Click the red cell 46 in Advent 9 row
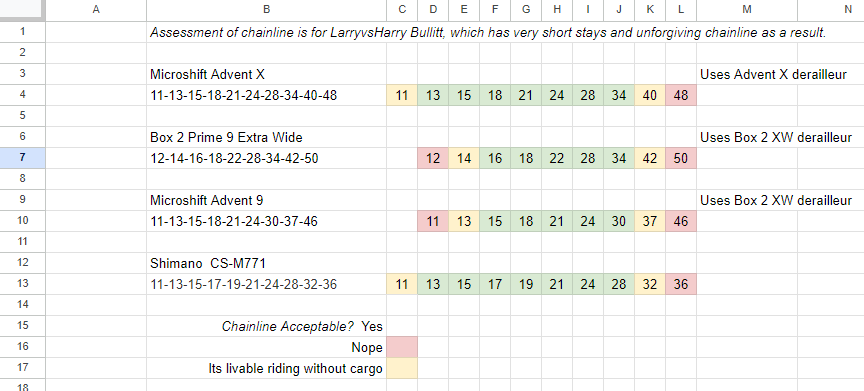Screen dimensions: 864x391 click(681, 221)
